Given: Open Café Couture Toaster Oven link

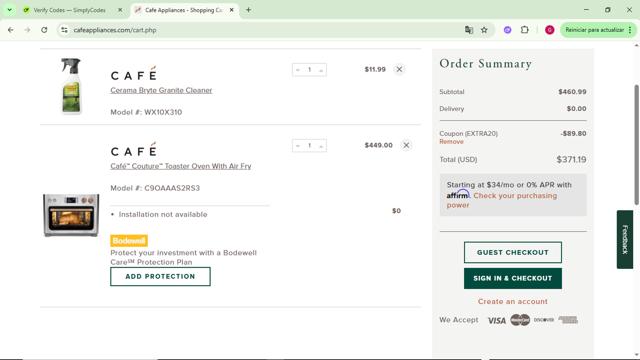Looking at the screenshot, I should pos(181,166).
